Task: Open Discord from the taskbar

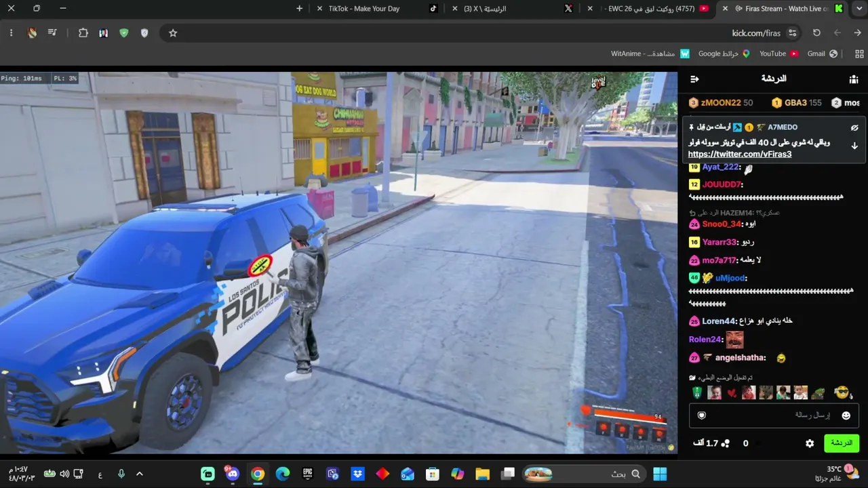Action: tap(233, 474)
